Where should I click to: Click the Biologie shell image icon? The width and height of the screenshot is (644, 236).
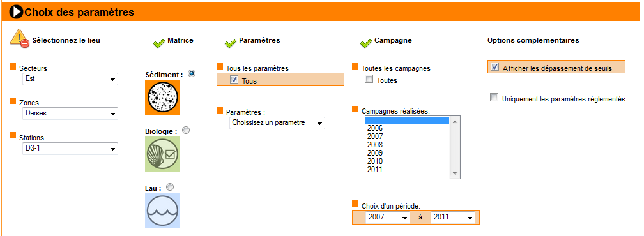pyautogui.click(x=163, y=154)
